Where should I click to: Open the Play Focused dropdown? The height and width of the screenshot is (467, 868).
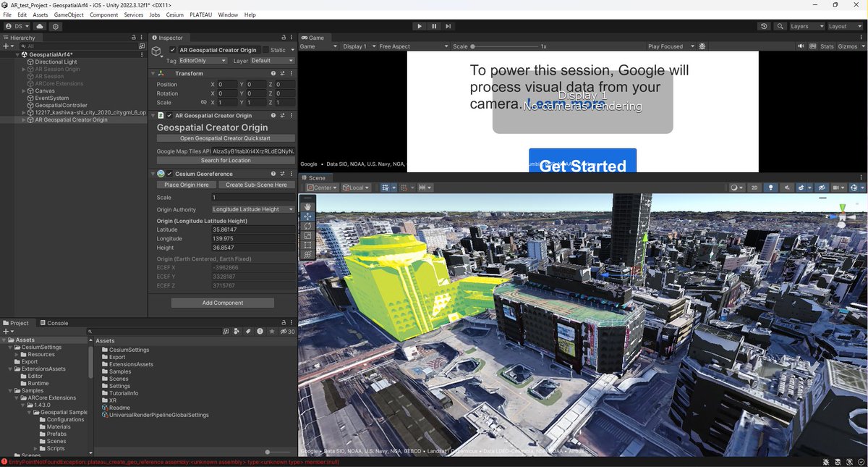[671, 46]
